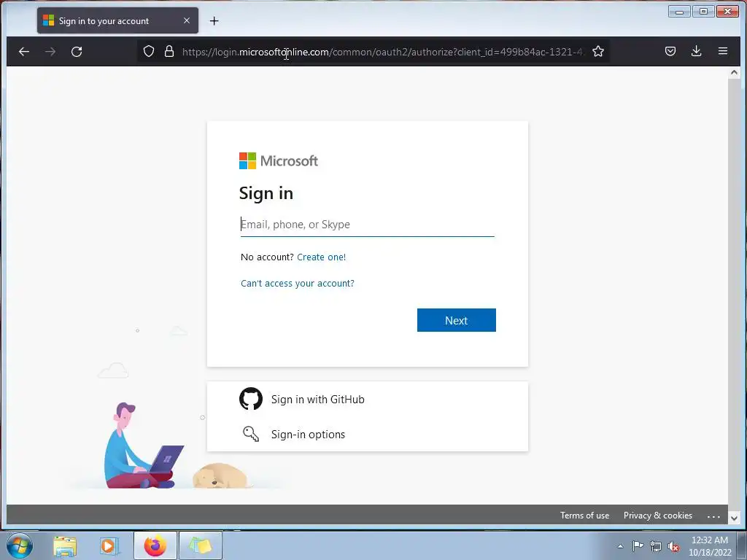This screenshot has height=560, width=747.
Task: Open a new browser tab
Action: (x=214, y=21)
